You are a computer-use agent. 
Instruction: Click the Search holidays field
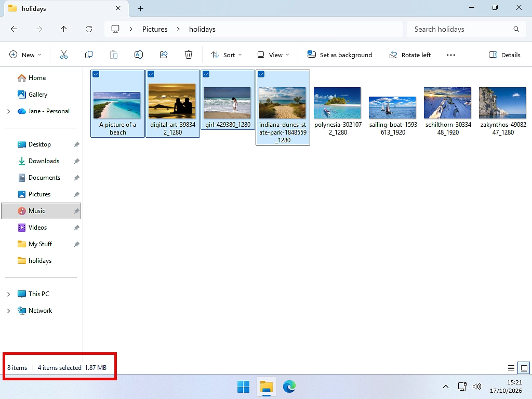[x=467, y=29]
